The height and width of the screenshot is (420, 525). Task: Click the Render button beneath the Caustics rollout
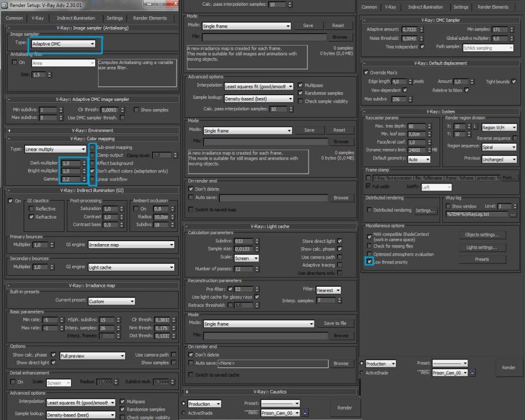(x=345, y=408)
